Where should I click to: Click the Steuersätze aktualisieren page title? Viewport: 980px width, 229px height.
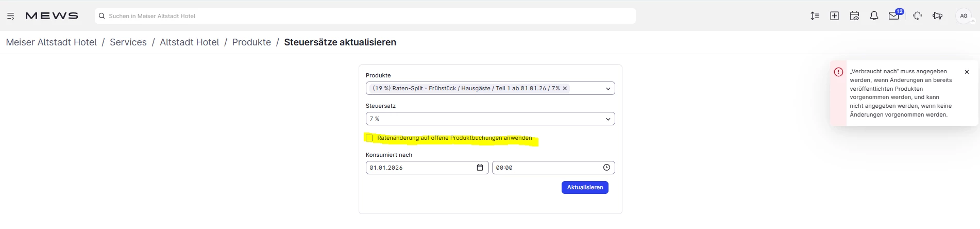click(x=340, y=42)
